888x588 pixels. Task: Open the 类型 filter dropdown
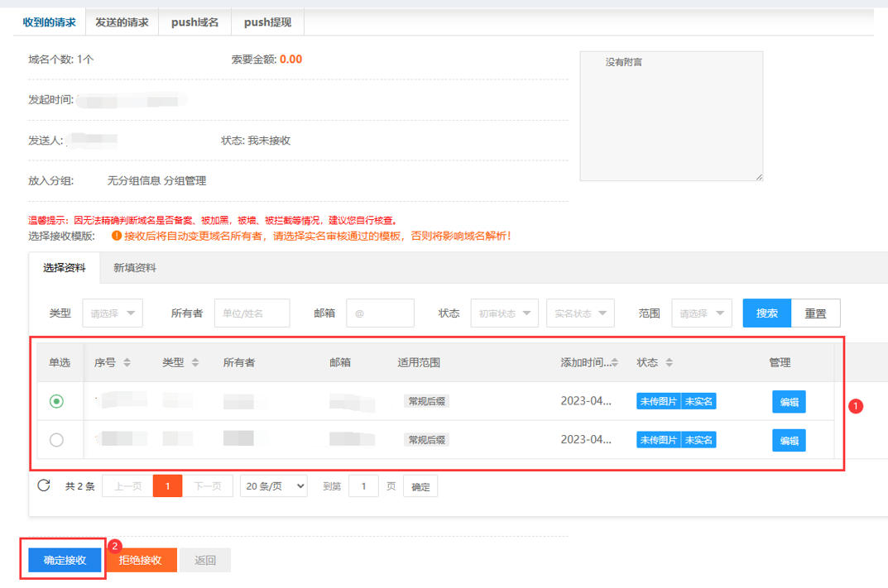[112, 313]
